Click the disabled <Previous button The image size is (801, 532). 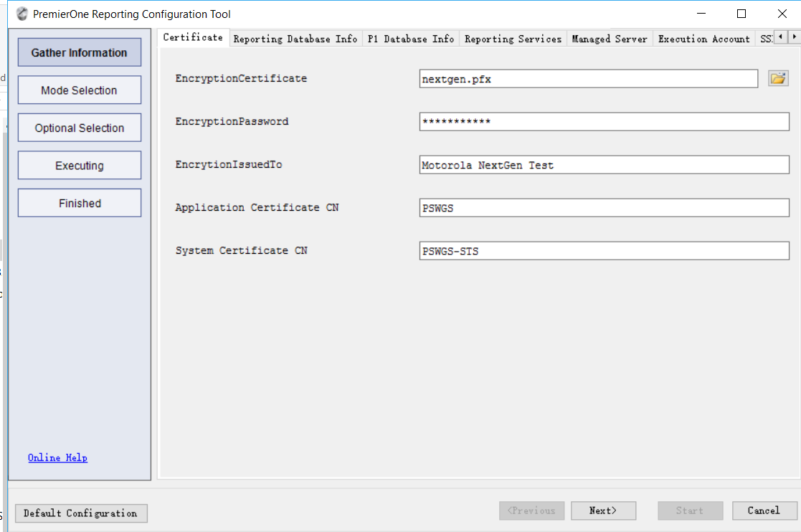coord(532,510)
